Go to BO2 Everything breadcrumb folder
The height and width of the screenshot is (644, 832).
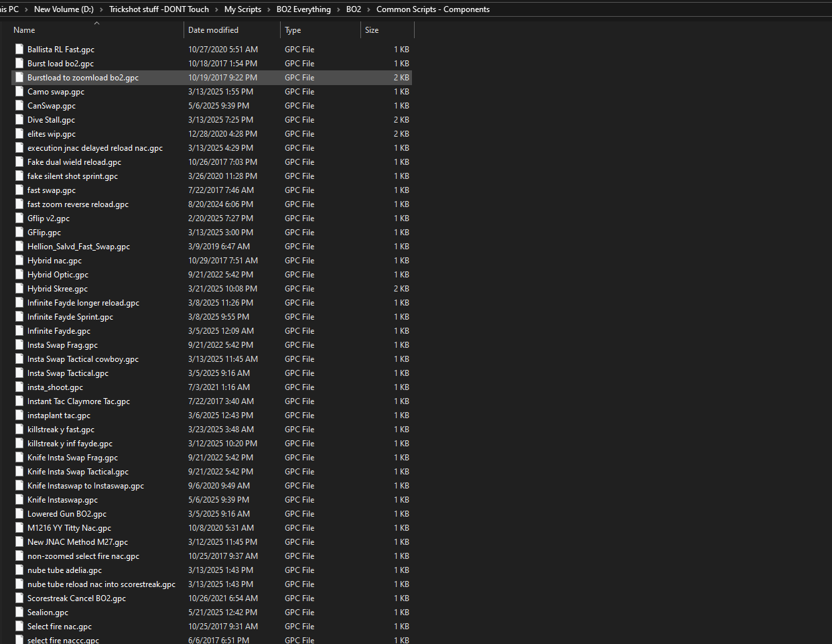click(x=303, y=9)
